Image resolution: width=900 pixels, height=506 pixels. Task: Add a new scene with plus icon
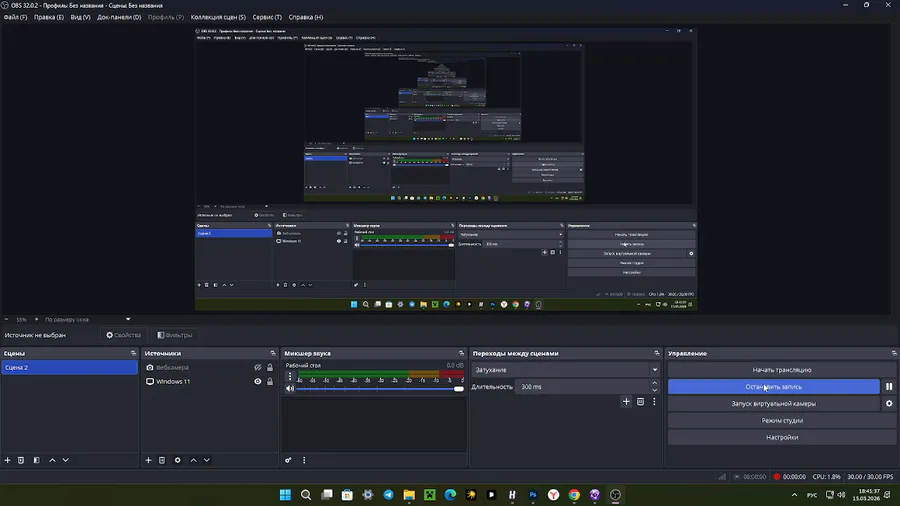(x=7, y=460)
